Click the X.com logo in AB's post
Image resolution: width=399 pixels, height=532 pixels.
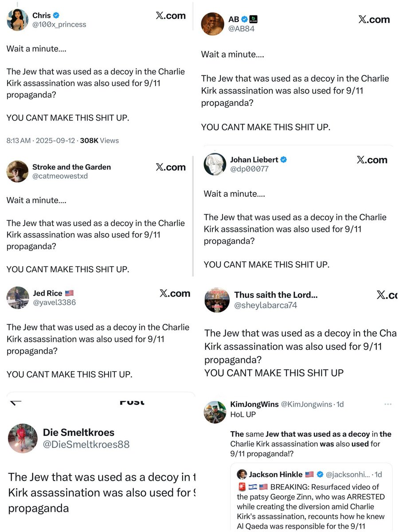click(374, 20)
